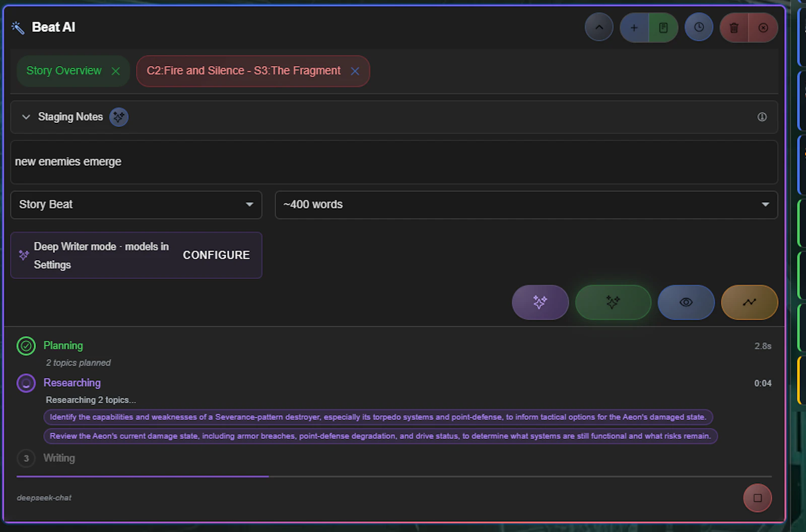Viewport: 806px width, 532px height.
Task: Click the green sparkle generate button
Action: coord(613,302)
